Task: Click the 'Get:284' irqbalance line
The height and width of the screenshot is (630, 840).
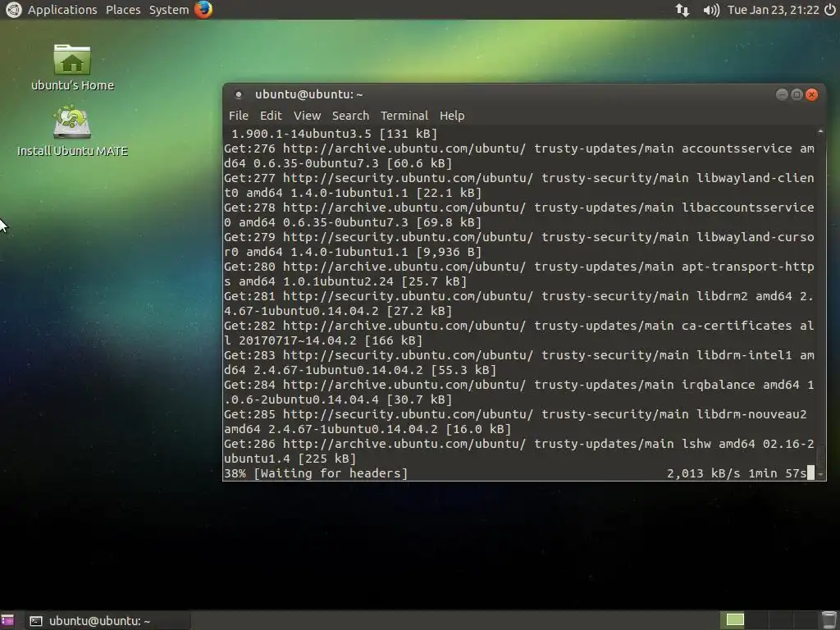Action: coord(519,391)
